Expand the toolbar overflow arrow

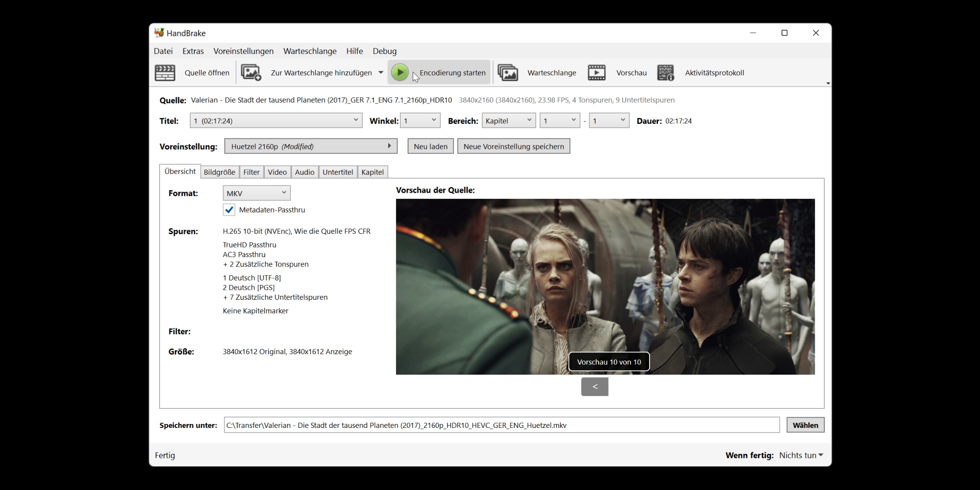pyautogui.click(x=828, y=83)
